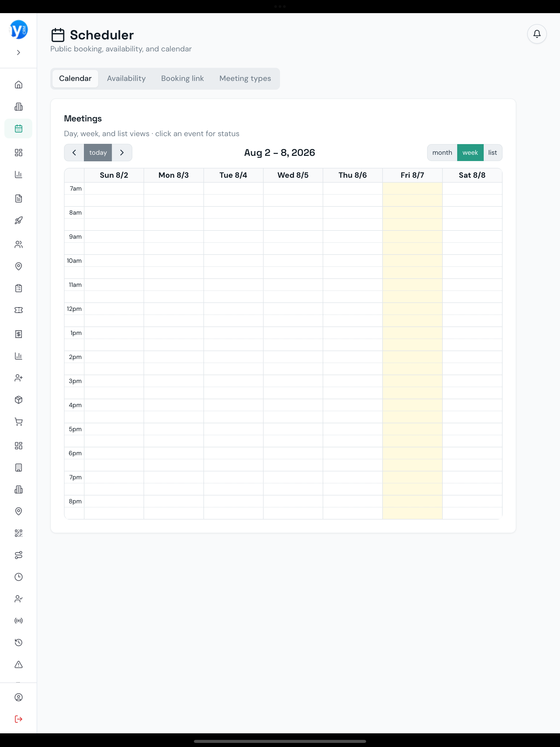Open the user-check icon in sidebar
This screenshot has width=560, height=747.
[19, 599]
